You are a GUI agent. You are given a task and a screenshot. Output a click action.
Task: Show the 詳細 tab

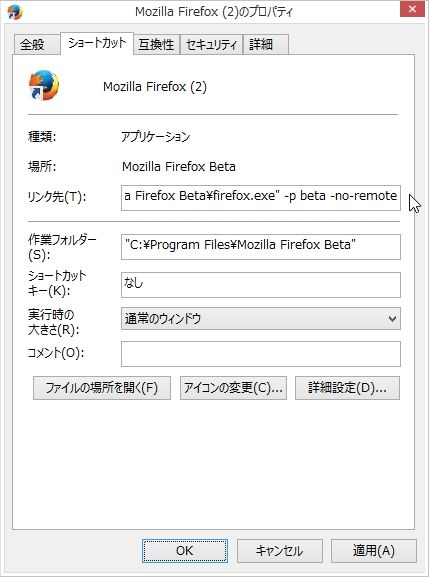click(266, 45)
